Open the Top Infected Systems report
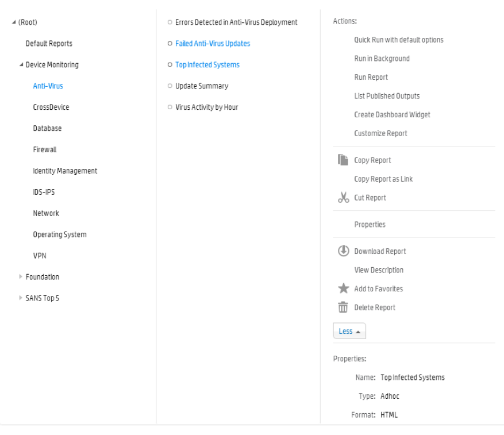This screenshot has width=504, height=435. pos(207,65)
